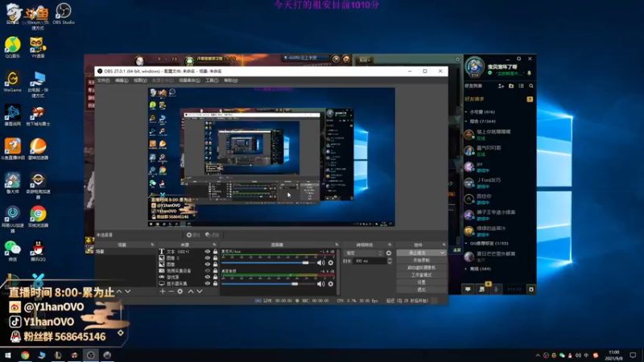Toggle visibility of 图像 2 source
Screen dimensions: 644x362
tap(208, 258)
